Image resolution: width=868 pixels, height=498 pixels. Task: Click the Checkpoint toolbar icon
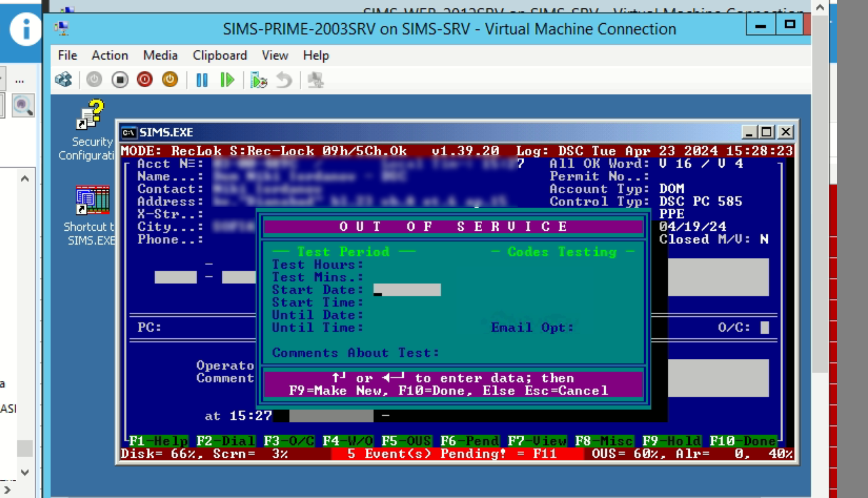point(258,80)
